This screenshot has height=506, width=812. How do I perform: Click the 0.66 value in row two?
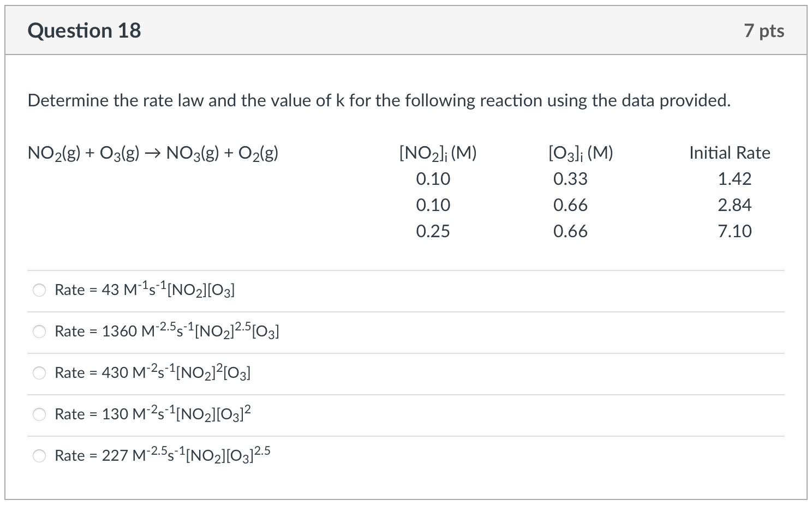(x=570, y=205)
